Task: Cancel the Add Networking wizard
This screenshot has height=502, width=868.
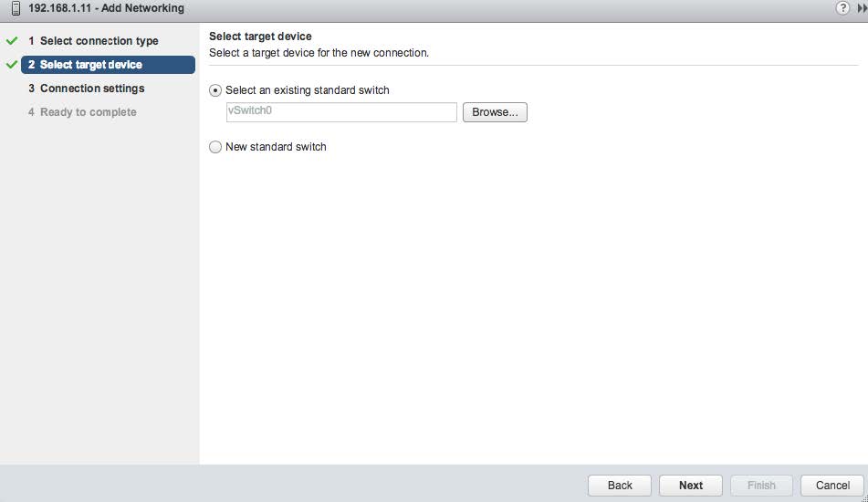Action: [832, 486]
